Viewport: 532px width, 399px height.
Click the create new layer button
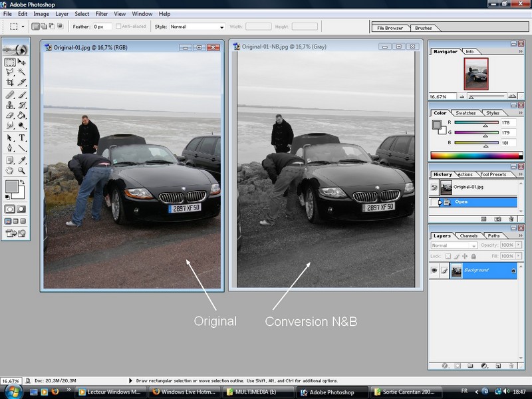point(498,366)
